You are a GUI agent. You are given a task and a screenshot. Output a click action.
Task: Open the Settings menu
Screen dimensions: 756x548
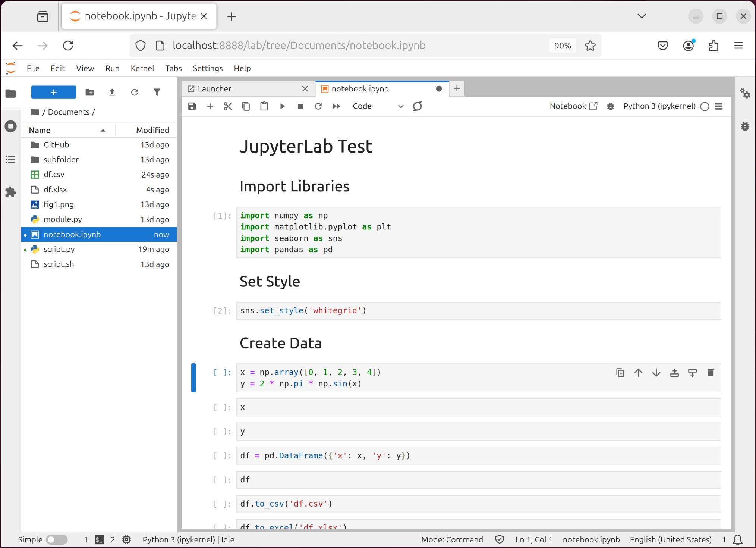click(x=208, y=68)
